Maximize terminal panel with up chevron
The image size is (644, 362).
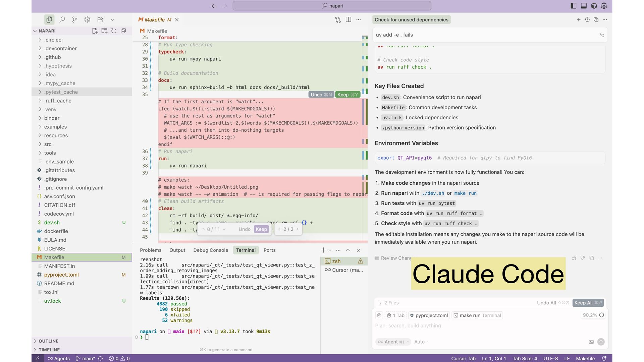click(348, 250)
